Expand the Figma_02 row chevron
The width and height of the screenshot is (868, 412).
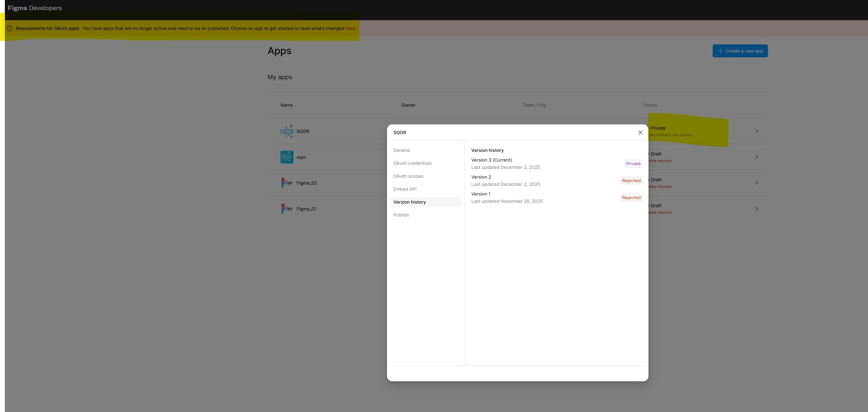click(757, 183)
